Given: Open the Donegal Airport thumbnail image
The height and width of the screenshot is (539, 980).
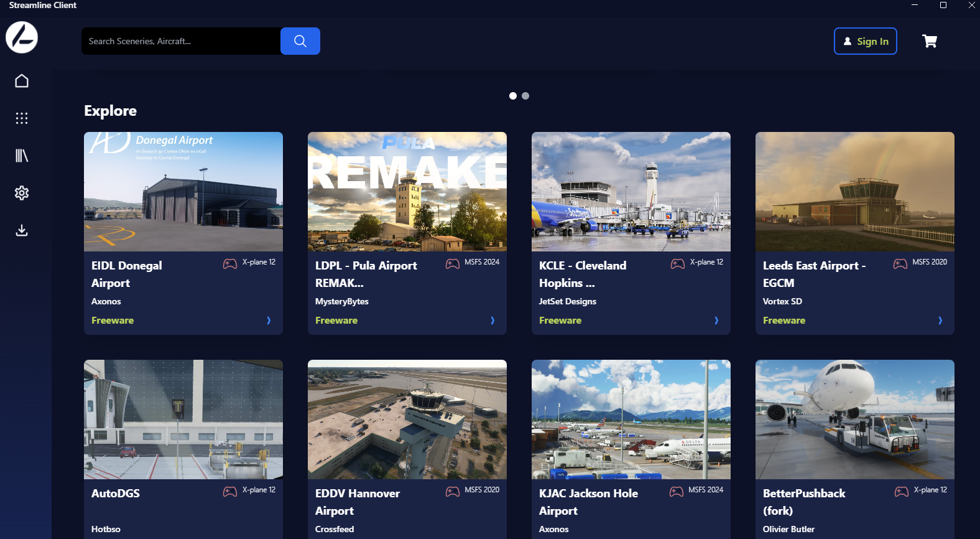Looking at the screenshot, I should coord(183,192).
